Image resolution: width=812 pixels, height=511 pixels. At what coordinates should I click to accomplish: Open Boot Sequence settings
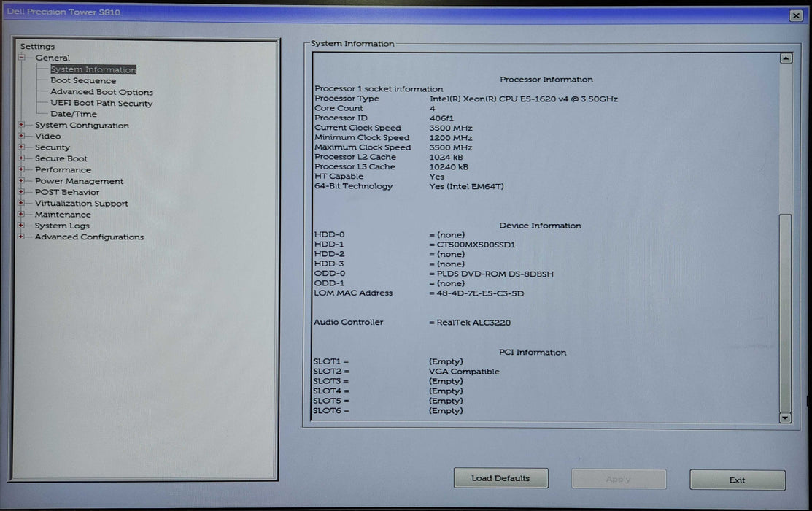point(83,80)
